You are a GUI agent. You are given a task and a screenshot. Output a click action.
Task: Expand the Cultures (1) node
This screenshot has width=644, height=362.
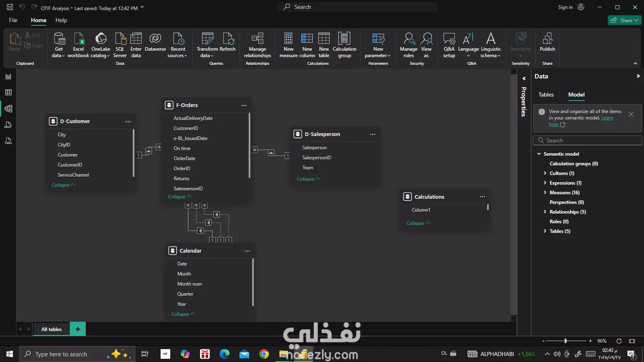(x=545, y=173)
